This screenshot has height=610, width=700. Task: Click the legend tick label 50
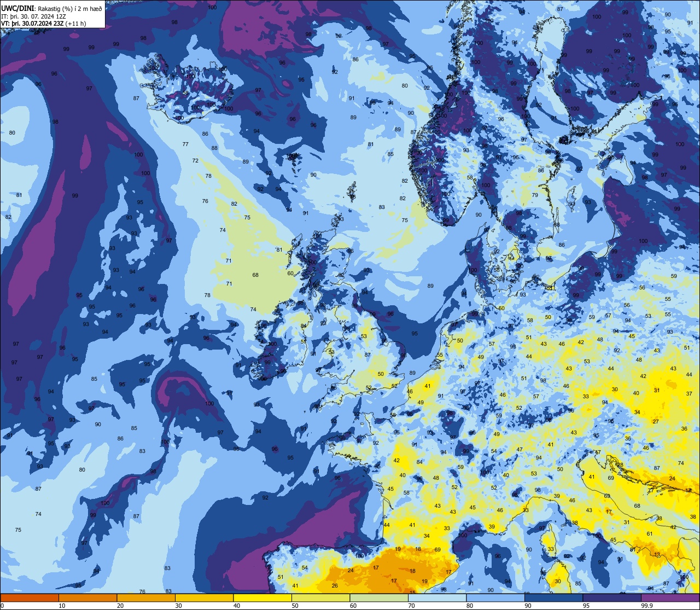pos(295,606)
